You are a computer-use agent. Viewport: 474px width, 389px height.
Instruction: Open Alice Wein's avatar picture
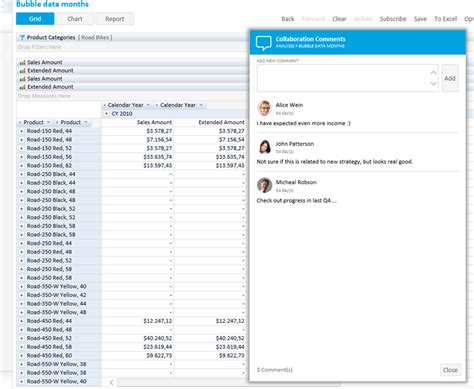264,108
